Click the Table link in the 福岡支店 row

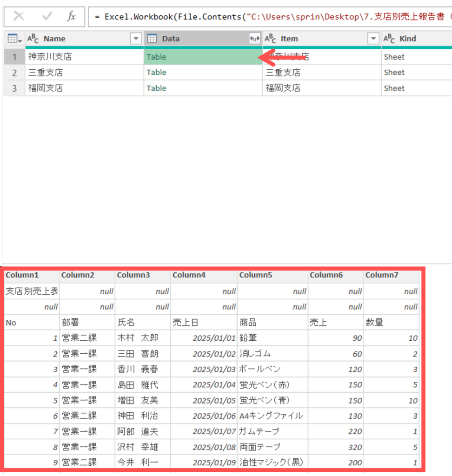point(156,88)
